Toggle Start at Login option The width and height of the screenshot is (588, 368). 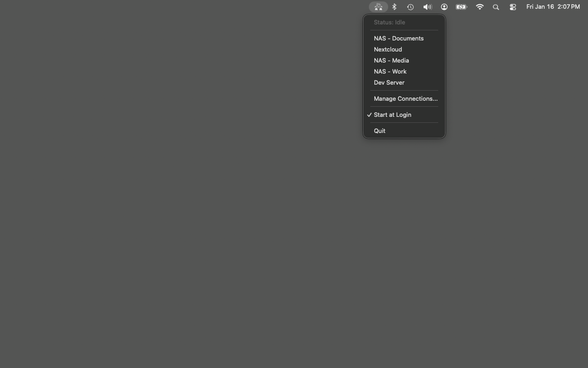point(404,115)
